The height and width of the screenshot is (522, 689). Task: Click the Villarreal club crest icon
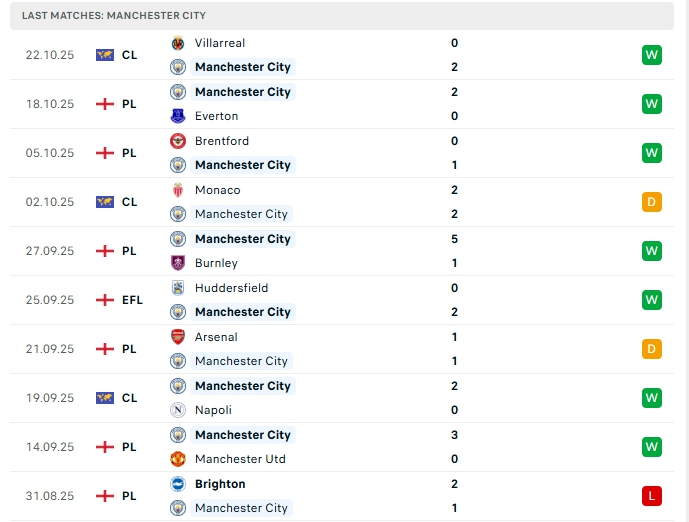pos(178,43)
